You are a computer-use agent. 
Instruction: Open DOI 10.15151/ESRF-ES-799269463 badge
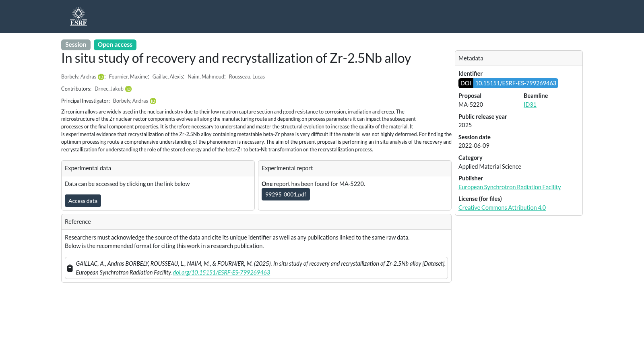[x=508, y=83]
